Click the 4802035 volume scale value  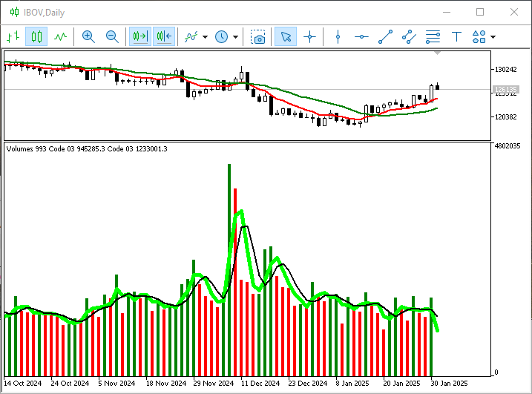click(508, 145)
